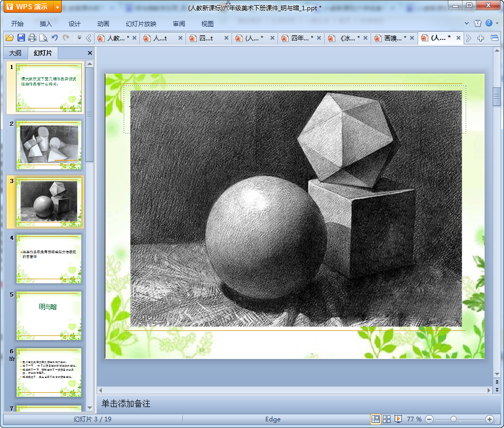Click the Undo arrow icon
This screenshot has height=428, width=504.
pos(55,38)
